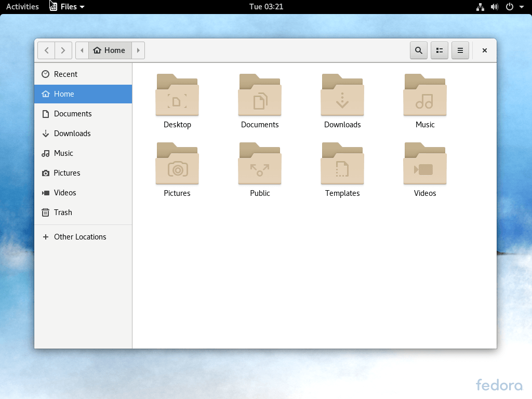Select the Home path bar button
This screenshot has height=399, width=532.
[110, 50]
